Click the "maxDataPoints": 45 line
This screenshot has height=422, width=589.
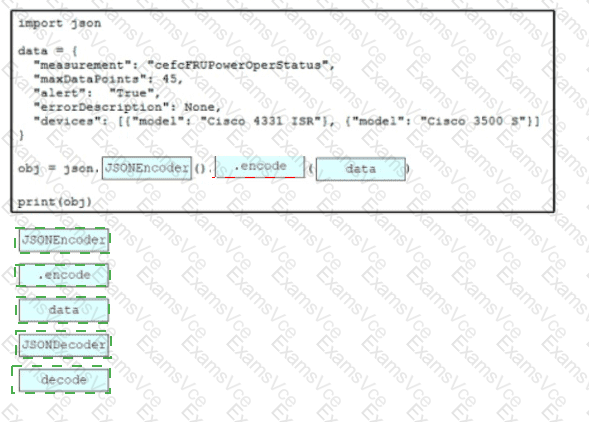[108, 79]
